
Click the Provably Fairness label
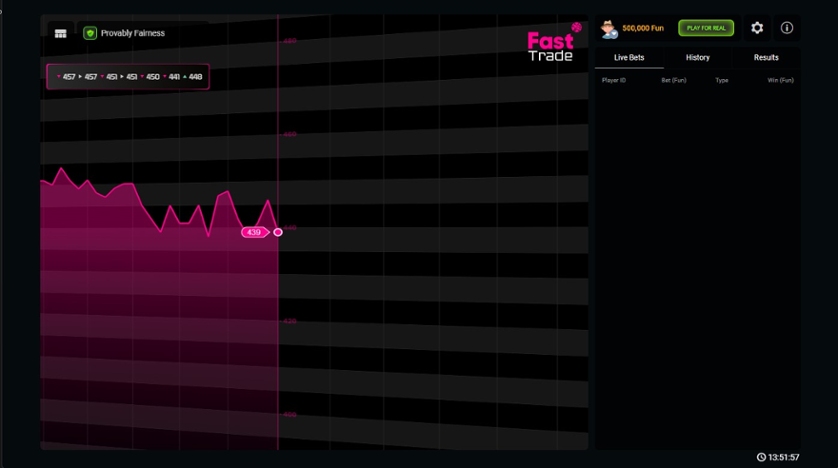133,33
